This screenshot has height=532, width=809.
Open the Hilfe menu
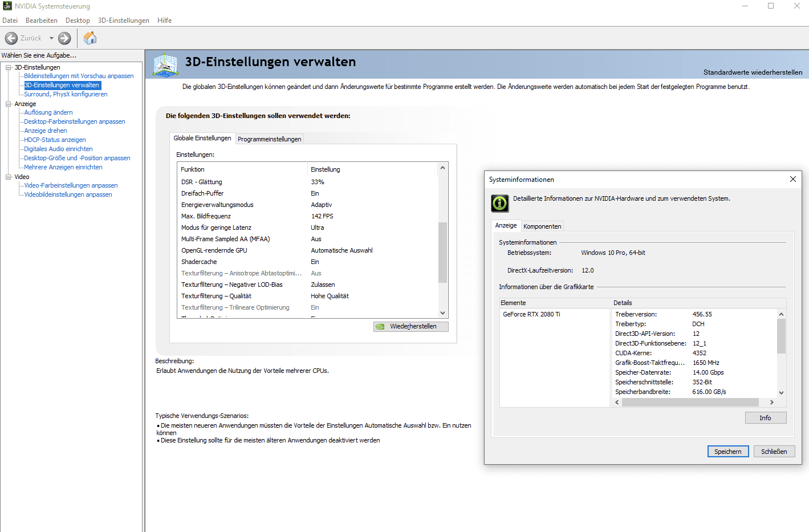tap(165, 21)
